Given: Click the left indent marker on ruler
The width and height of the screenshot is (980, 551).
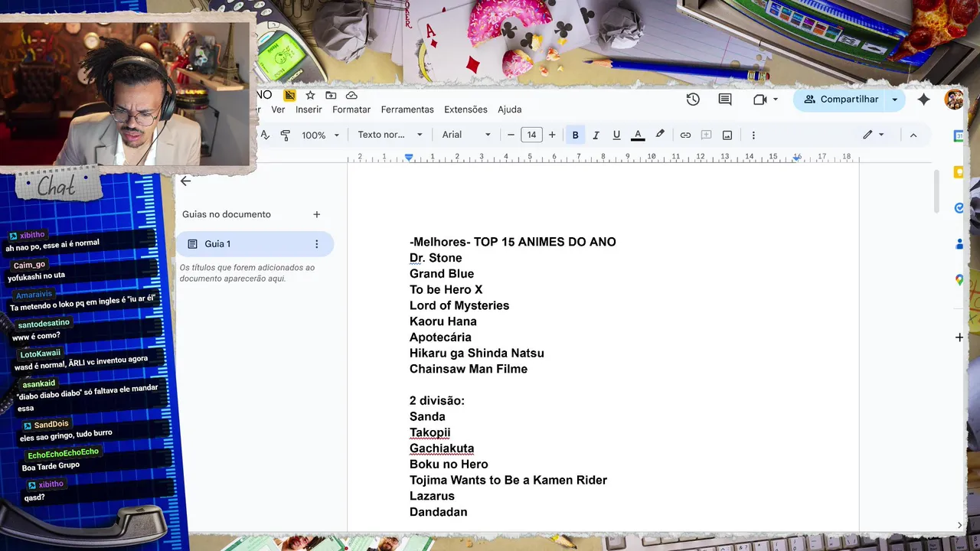Looking at the screenshot, I should pyautogui.click(x=409, y=157).
